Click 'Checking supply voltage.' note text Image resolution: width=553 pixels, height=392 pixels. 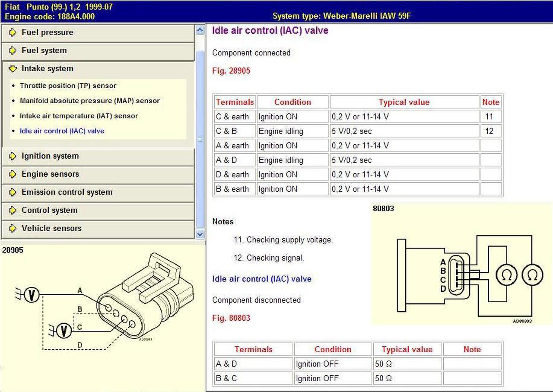(x=290, y=240)
